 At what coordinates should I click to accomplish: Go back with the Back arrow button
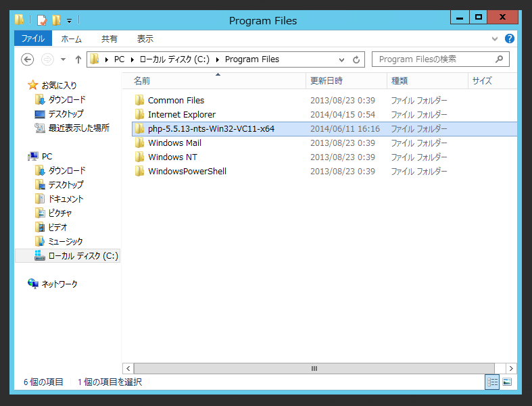(x=28, y=59)
